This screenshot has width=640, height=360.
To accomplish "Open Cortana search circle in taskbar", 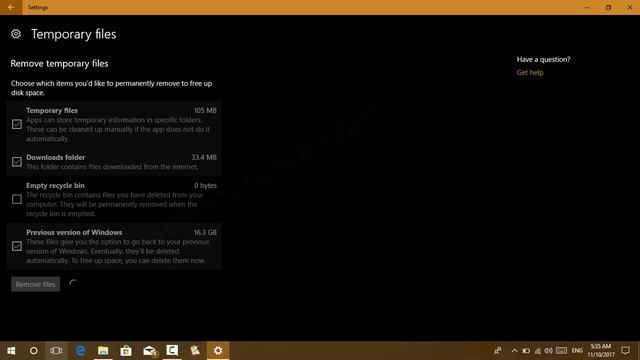I will coord(33,351).
